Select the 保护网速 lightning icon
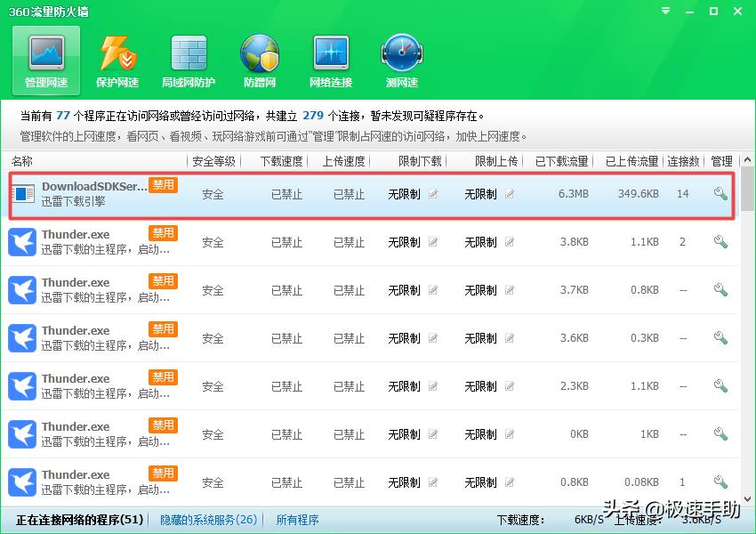The image size is (756, 534). [x=117, y=53]
